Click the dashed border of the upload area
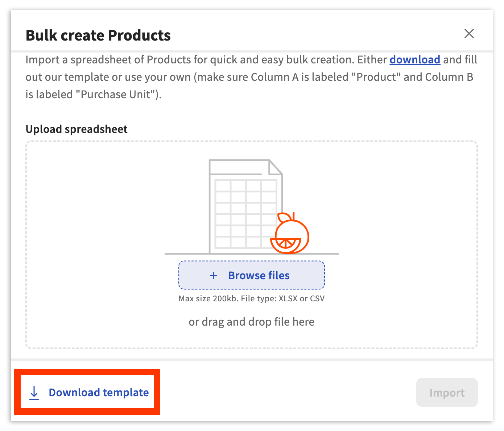Viewport: 504px width, 431px height. (251, 141)
